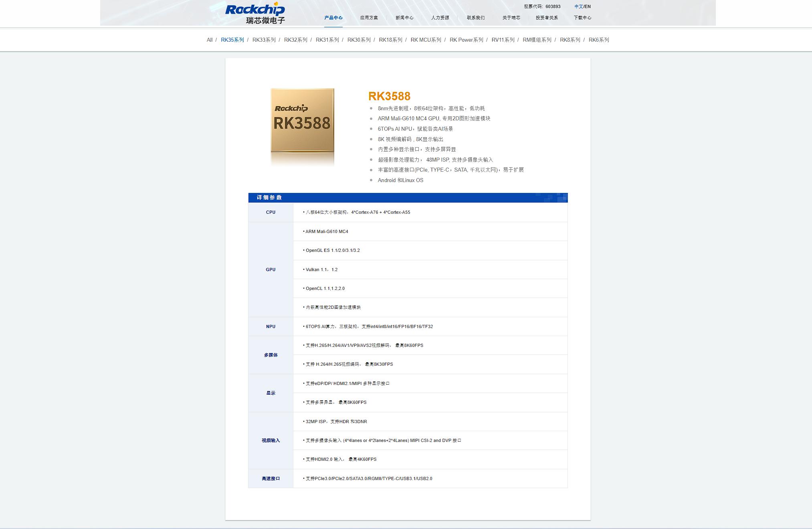Select the 中文 language option
This screenshot has height=529, width=812.
[579, 6]
